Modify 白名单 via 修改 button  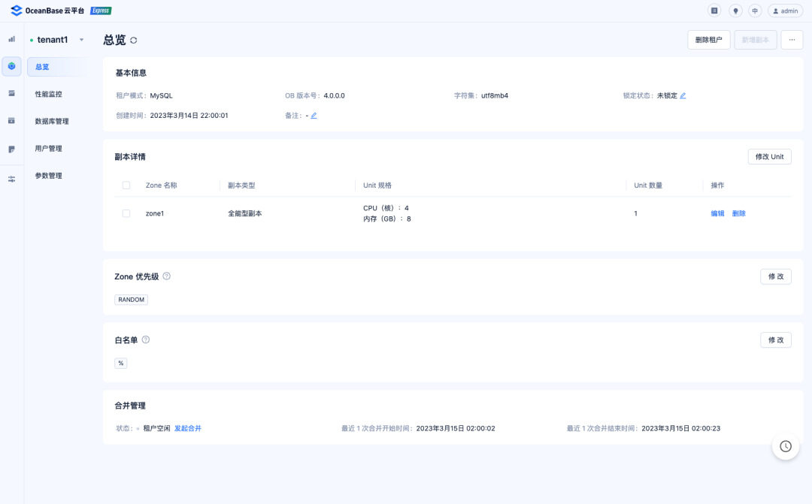[x=775, y=340]
